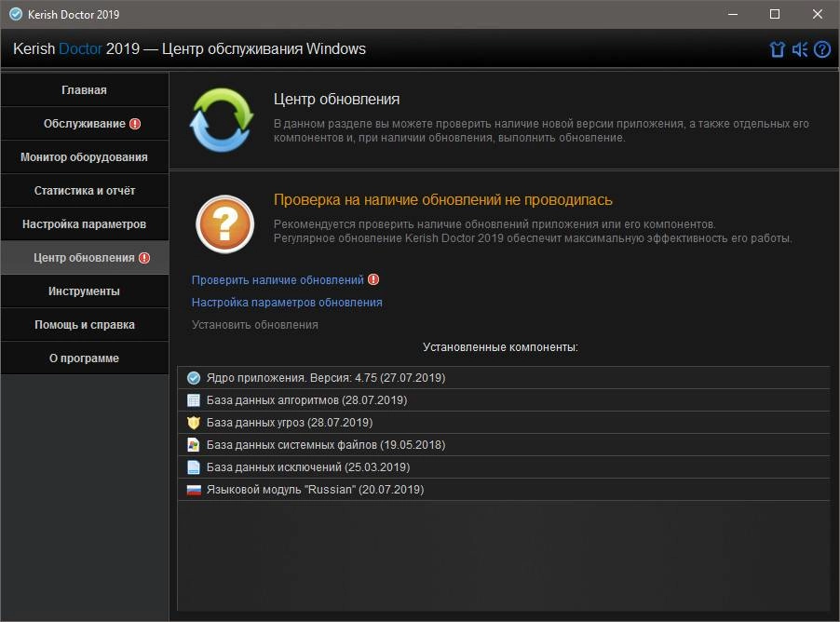Select the Ядро приложения. Версия: 4.75 row
Screen dimensions: 840x622
504,378
